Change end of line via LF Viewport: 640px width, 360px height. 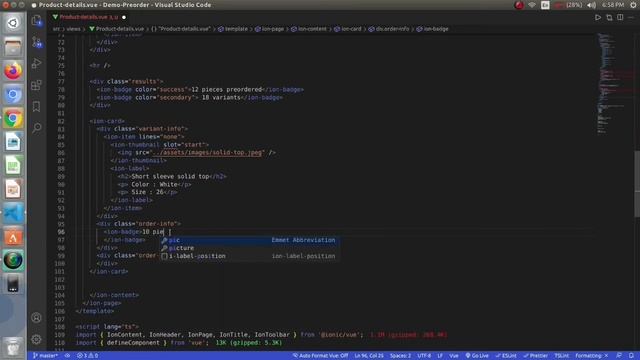pos(440,356)
